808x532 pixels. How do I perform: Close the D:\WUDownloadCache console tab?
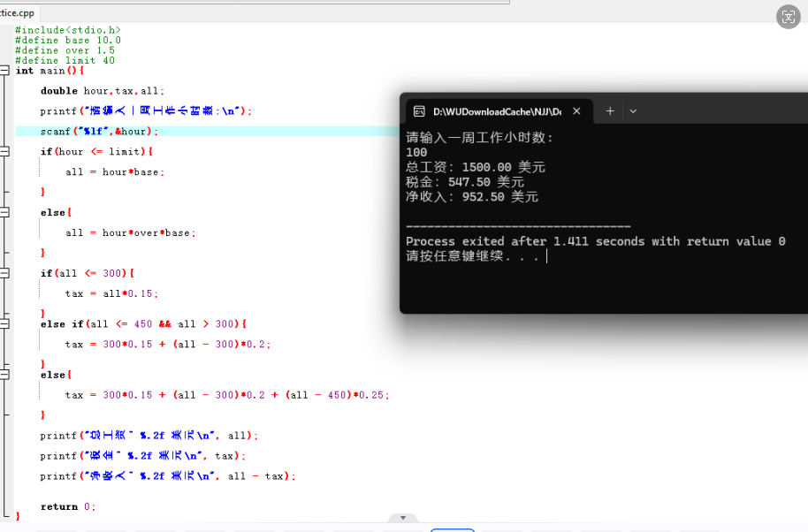click(x=576, y=111)
